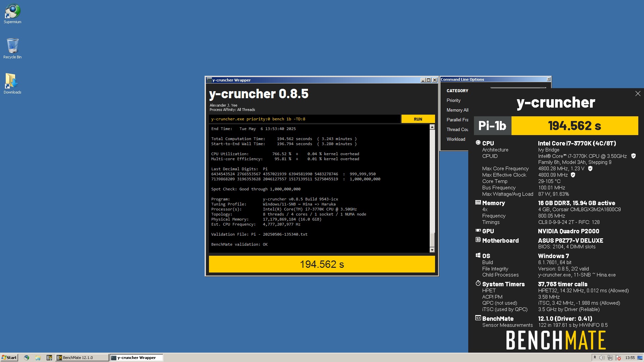The width and height of the screenshot is (644, 362).
Task: Open the Downloads folder desktop shortcut
Action: pos(12,84)
